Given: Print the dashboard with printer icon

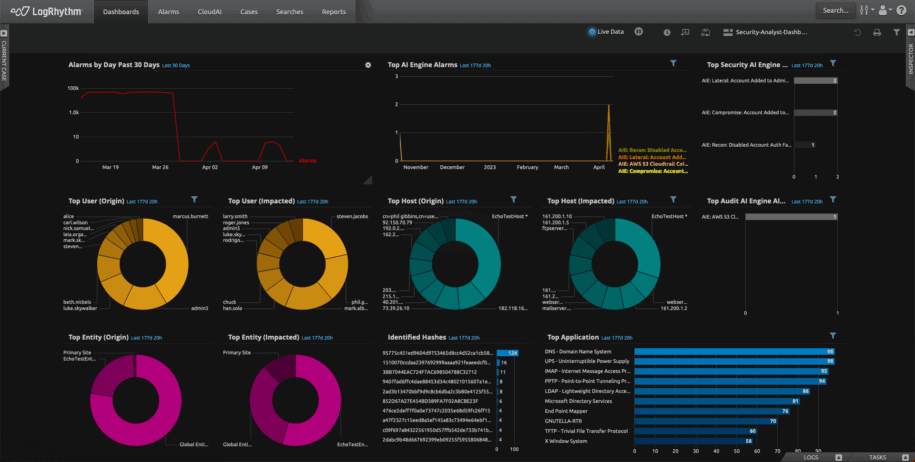Looking at the screenshot, I should pos(876,33).
